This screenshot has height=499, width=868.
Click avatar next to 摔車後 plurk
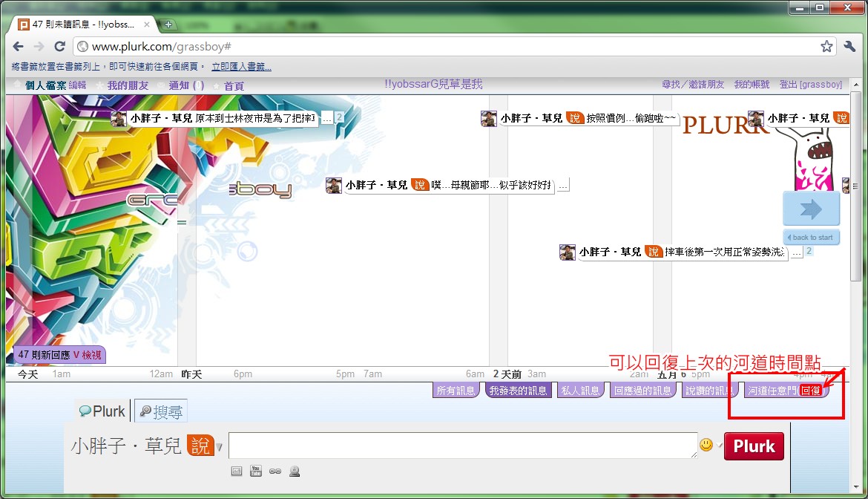click(x=568, y=252)
